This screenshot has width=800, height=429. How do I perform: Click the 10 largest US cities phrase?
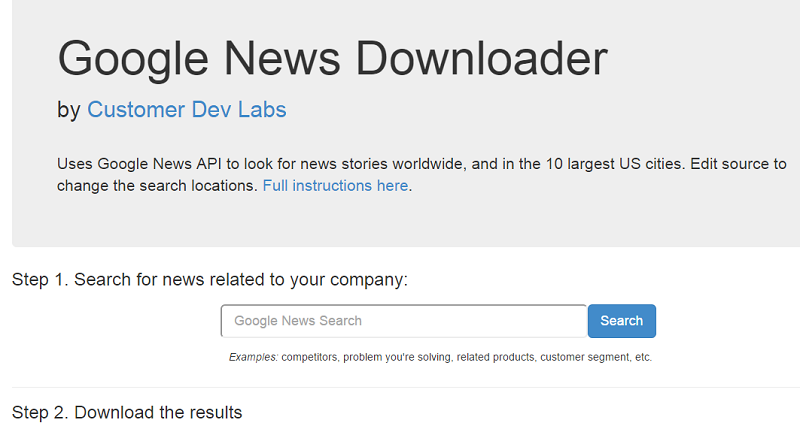(614, 164)
